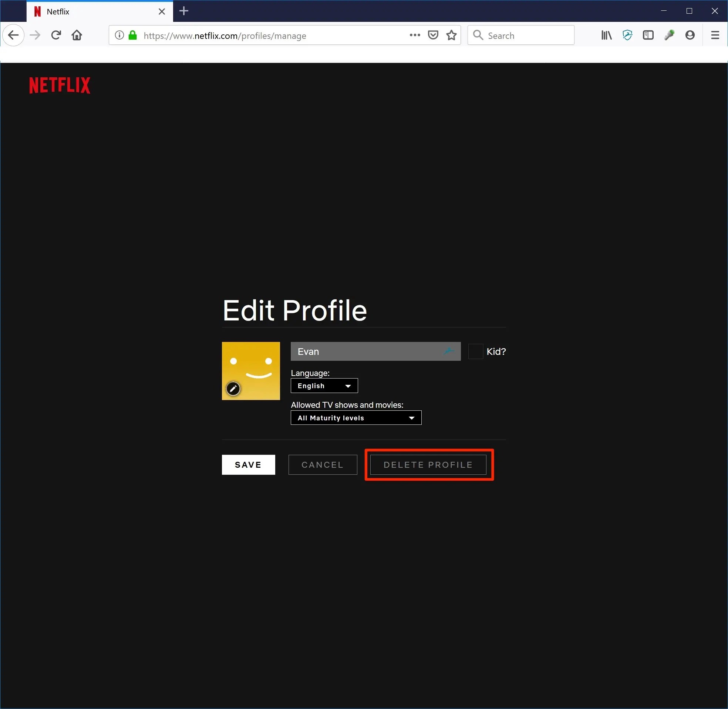
Task: Expand the All Maturity levels dropdown
Action: [356, 418]
